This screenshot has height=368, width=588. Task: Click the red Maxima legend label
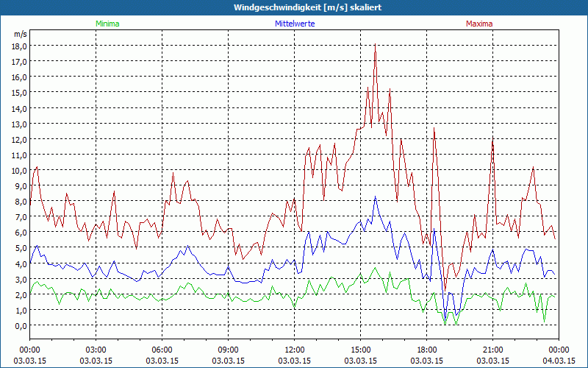coord(480,24)
